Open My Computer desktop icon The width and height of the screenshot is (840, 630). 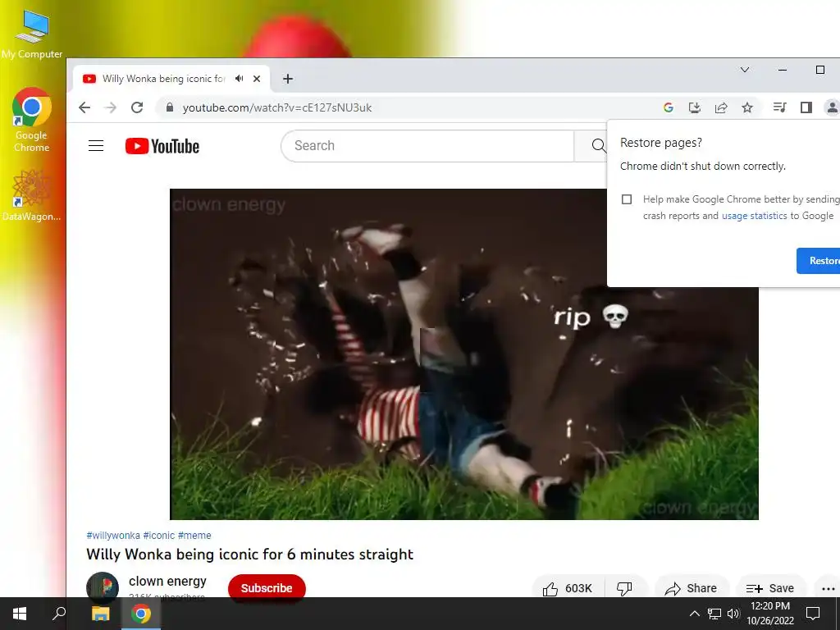pos(32,34)
